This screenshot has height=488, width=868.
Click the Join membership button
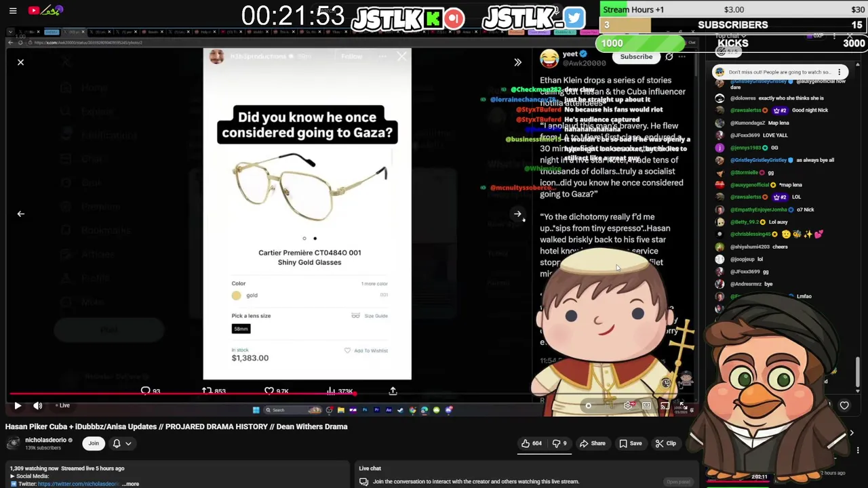point(94,443)
